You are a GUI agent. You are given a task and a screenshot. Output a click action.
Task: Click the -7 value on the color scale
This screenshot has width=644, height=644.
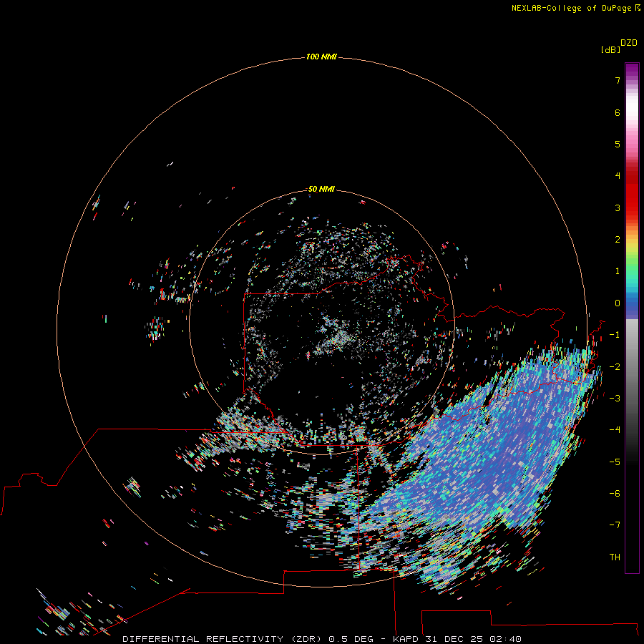615,525
